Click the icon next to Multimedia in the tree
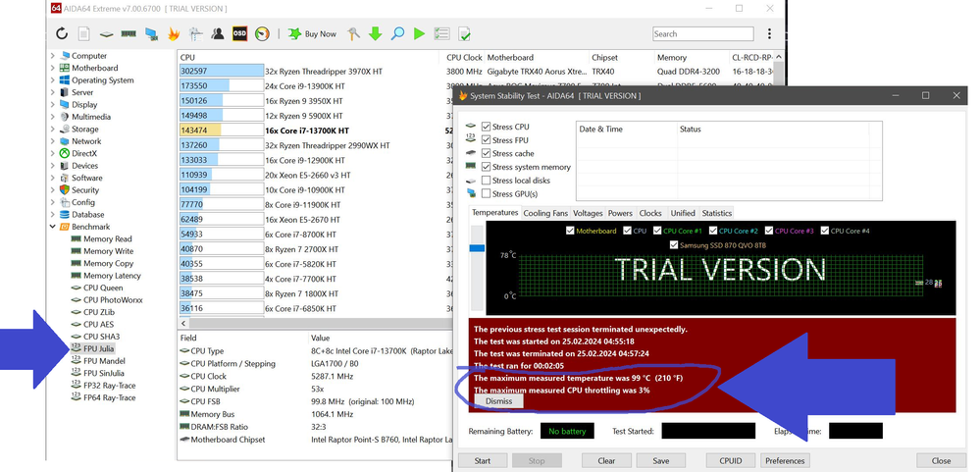 pyautogui.click(x=65, y=117)
